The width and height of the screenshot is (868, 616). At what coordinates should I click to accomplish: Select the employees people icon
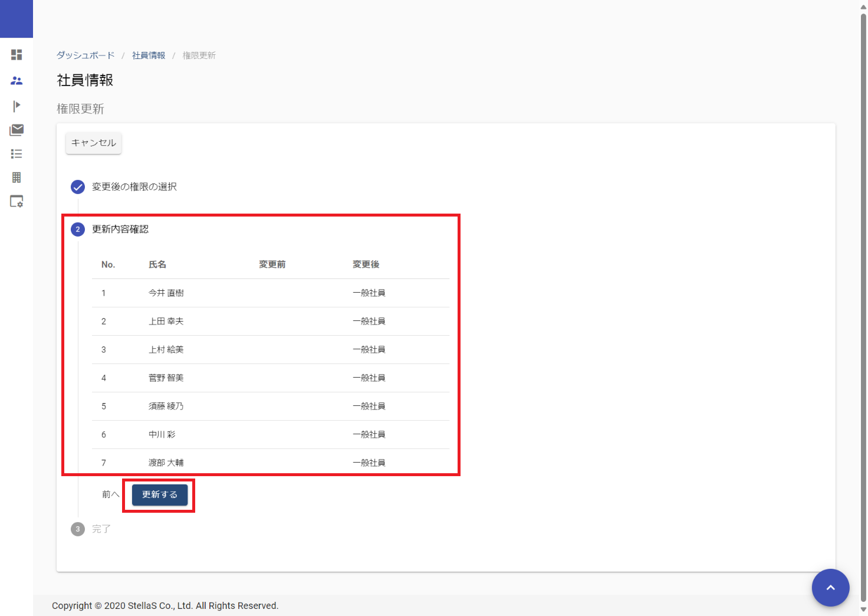pos(17,80)
